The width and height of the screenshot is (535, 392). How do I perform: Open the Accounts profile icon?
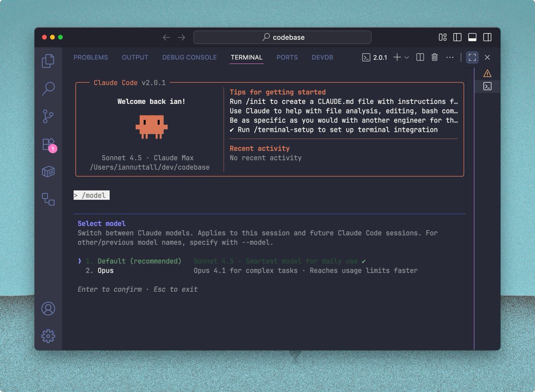pyautogui.click(x=48, y=308)
